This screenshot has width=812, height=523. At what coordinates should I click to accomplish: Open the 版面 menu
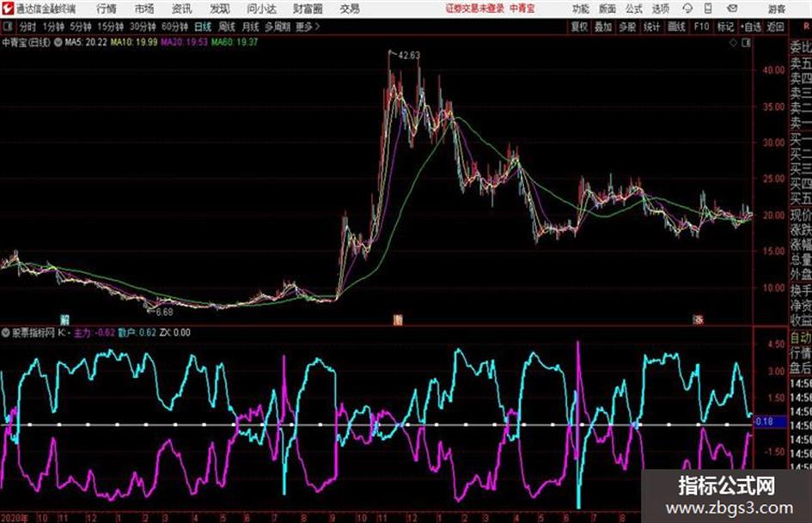coord(607,9)
